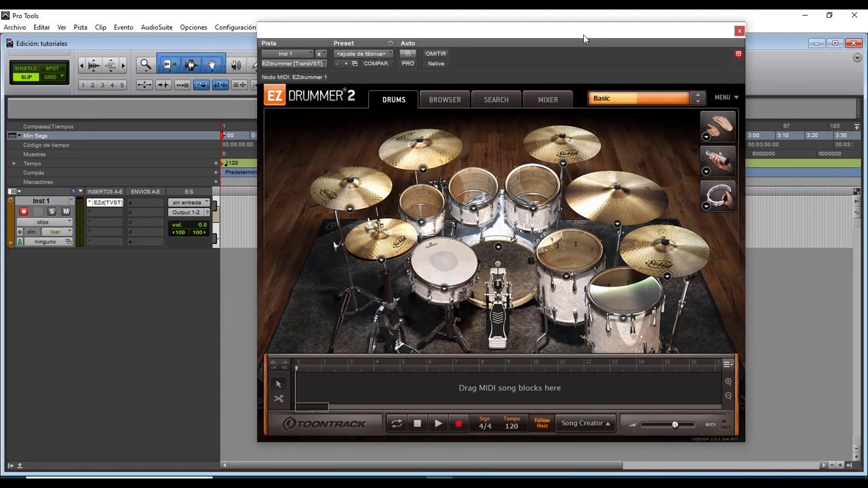Zoom out the EZdrummer song track

728,396
